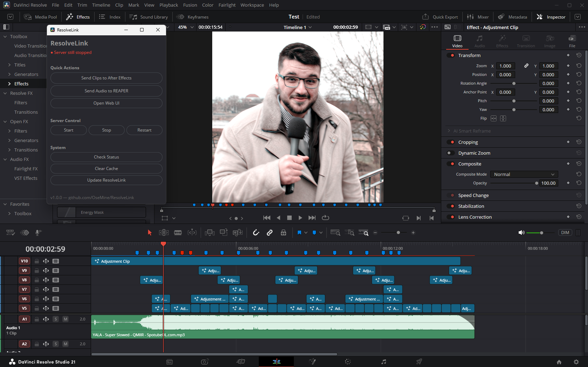The height and width of the screenshot is (367, 588).
Task: Flip the image horizontally in Transform
Action: [x=493, y=119]
